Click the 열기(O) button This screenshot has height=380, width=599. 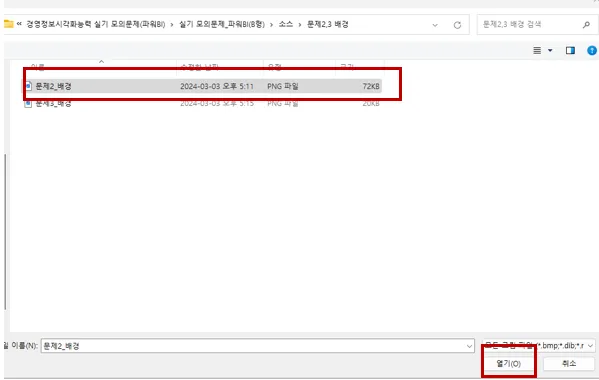tap(508, 363)
